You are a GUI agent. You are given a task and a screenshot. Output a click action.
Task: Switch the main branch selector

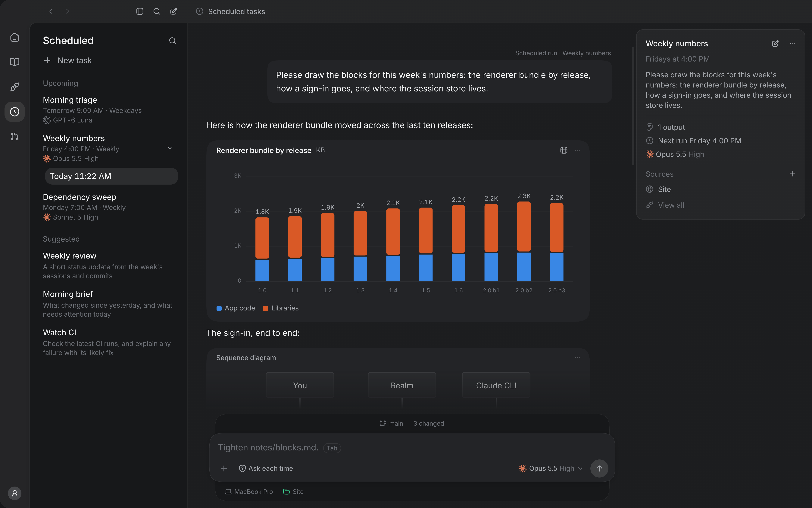(x=391, y=423)
